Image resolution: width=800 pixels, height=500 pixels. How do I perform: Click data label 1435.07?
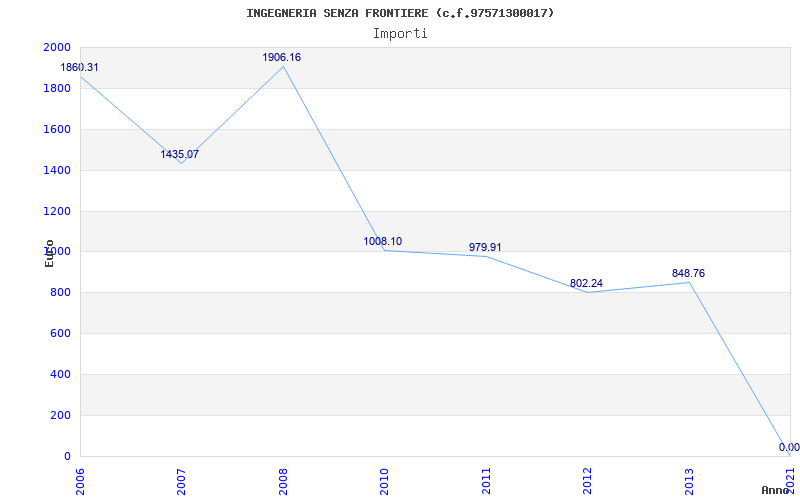pos(180,154)
